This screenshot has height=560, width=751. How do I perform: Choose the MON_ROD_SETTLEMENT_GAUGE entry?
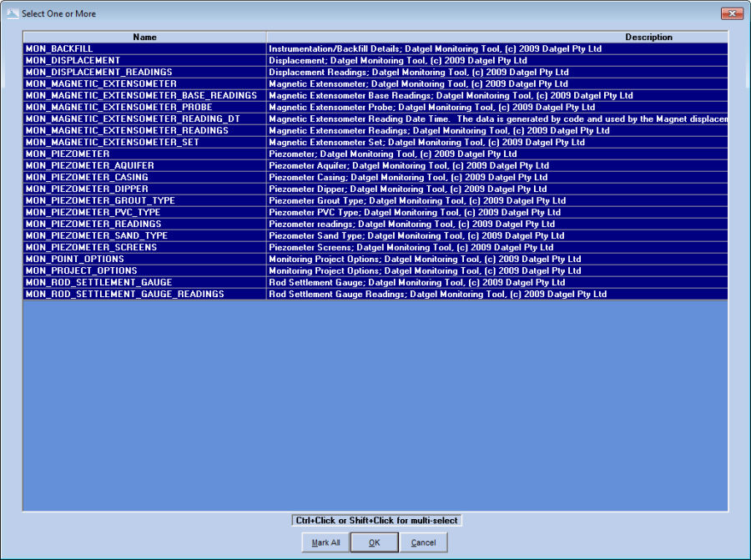coord(98,283)
